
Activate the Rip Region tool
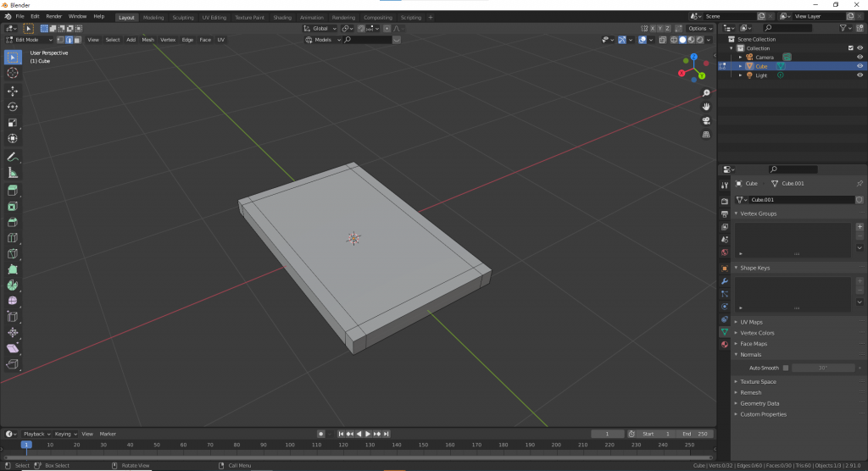coord(13,364)
